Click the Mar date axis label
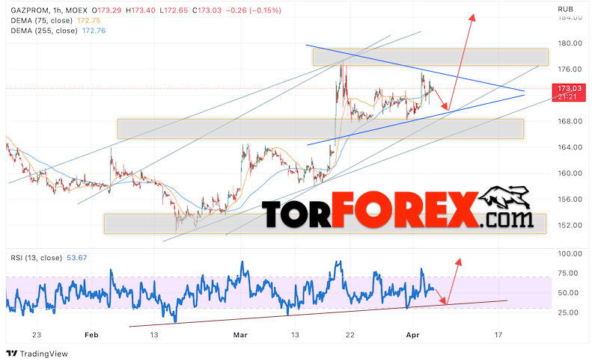Viewport: 595px width, 364px height. 240,335
